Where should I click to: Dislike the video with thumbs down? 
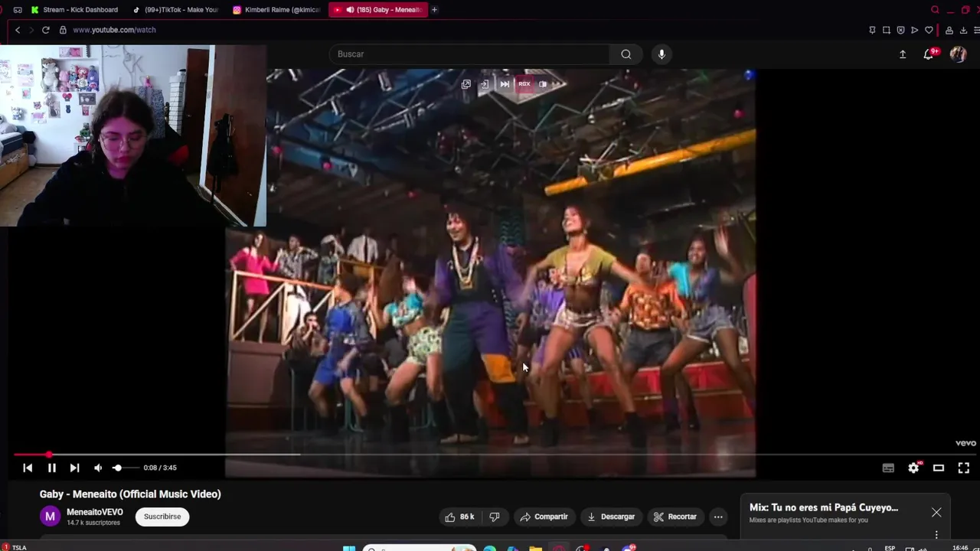[495, 517]
